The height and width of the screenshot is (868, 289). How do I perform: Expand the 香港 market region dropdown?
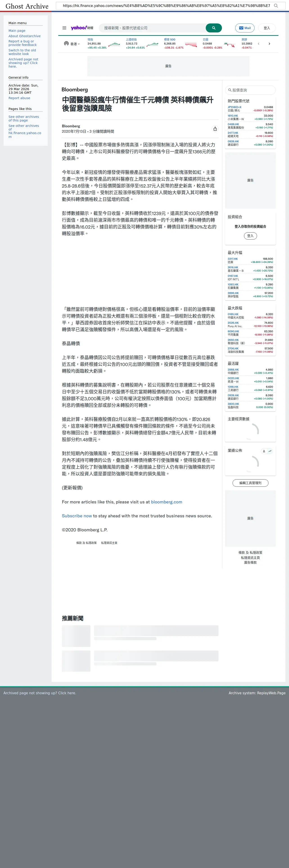tap(72, 44)
